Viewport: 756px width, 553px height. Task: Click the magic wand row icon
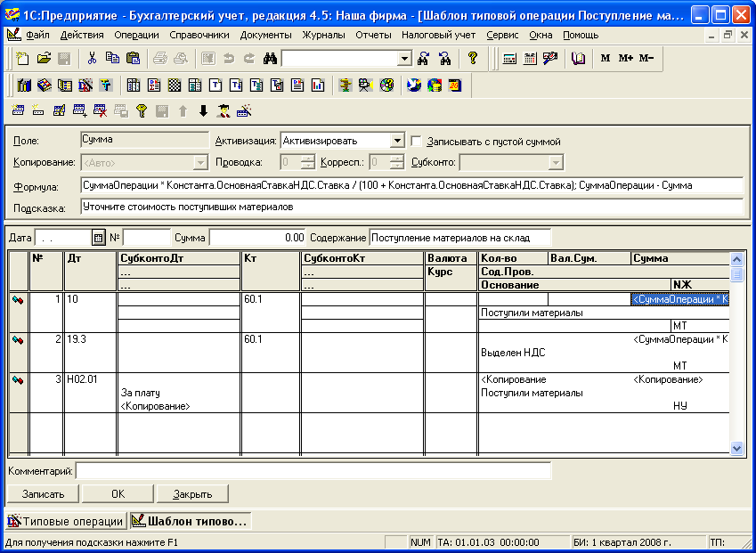(244, 111)
